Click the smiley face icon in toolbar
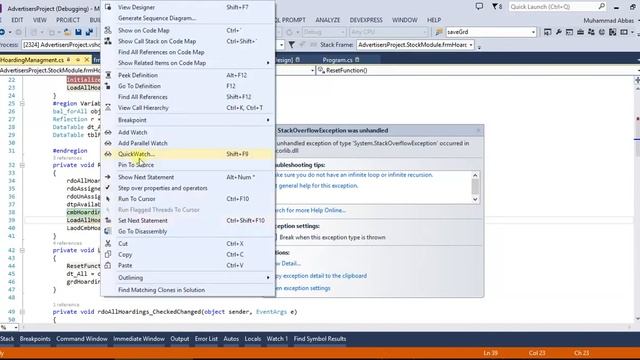This screenshot has width=640, height=360. [602, 32]
